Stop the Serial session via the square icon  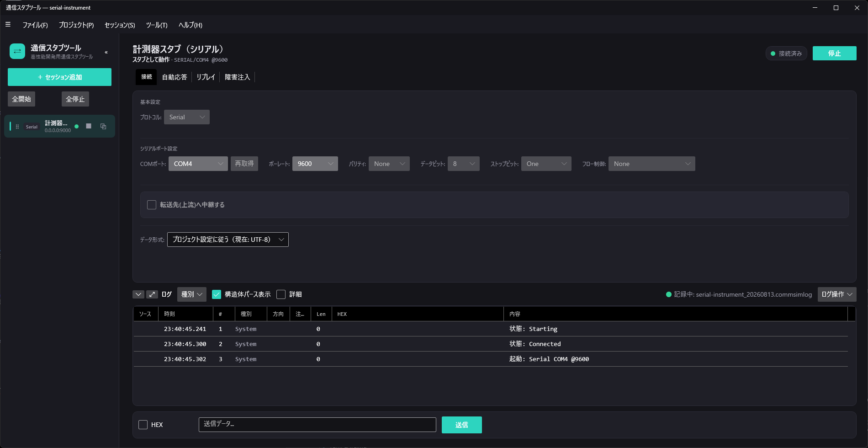[x=89, y=126]
